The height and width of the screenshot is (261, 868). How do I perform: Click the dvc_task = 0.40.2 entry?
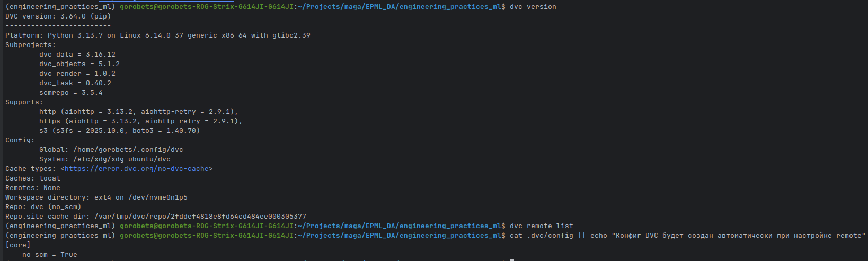click(x=75, y=83)
